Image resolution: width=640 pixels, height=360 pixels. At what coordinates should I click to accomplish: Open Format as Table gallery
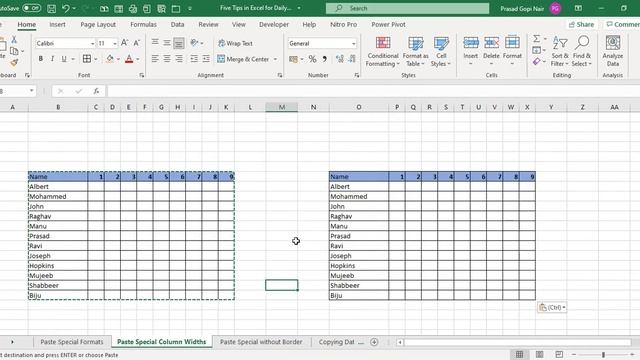click(416, 51)
